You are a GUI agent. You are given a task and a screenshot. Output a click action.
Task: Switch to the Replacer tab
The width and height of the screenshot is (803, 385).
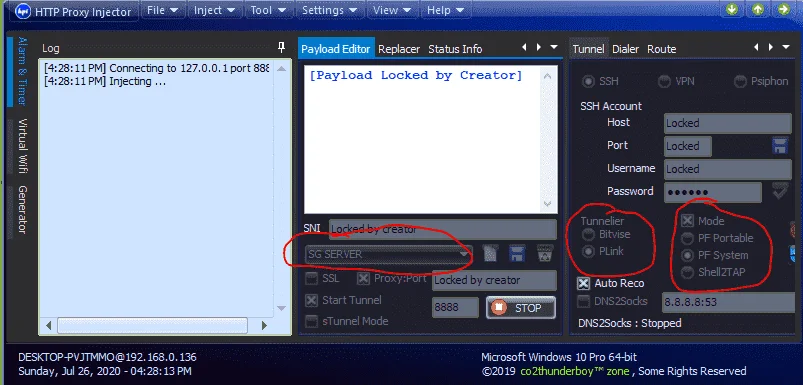tap(399, 49)
